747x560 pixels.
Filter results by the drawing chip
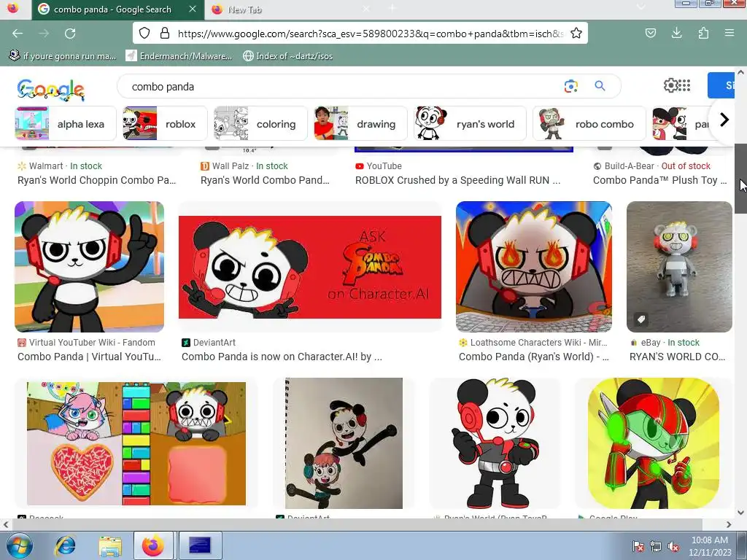(360, 124)
